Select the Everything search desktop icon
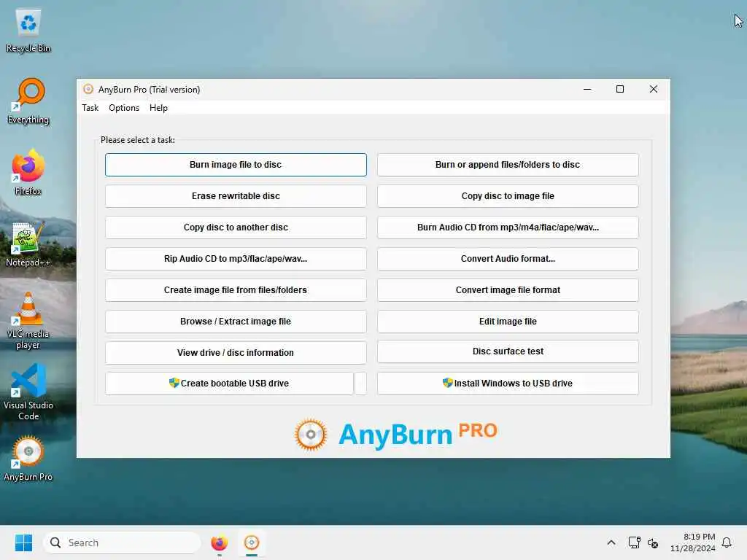The height and width of the screenshot is (560, 747). (x=28, y=101)
